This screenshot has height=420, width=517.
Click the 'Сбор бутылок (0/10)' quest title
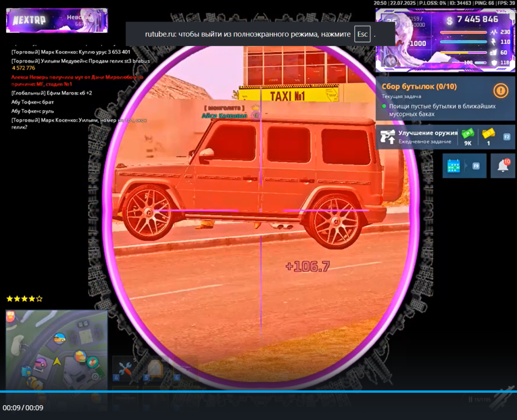pos(419,86)
